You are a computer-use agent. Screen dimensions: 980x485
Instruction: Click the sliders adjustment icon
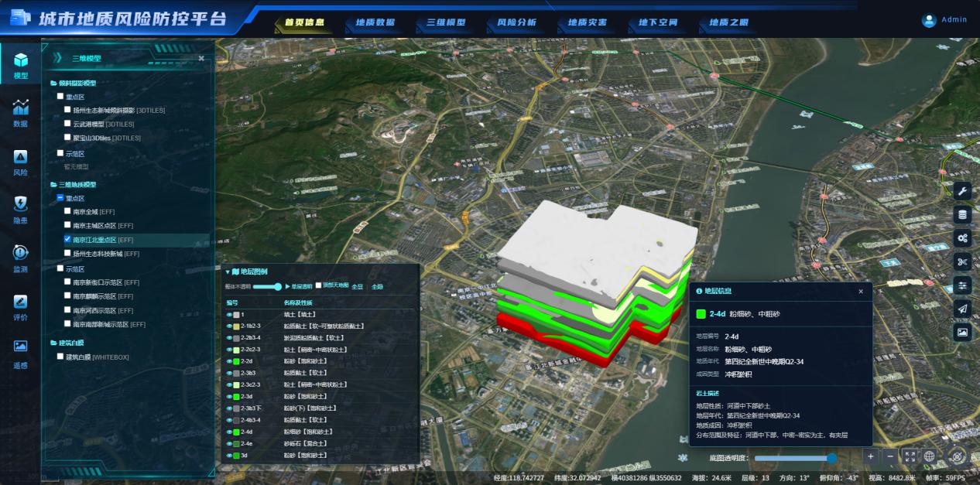click(962, 285)
